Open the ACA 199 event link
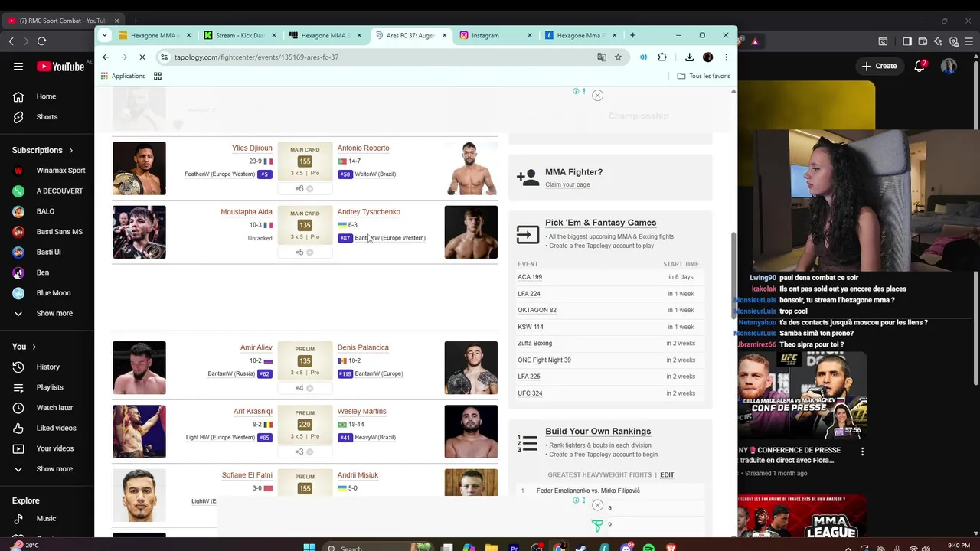The image size is (980, 551). [x=530, y=277]
